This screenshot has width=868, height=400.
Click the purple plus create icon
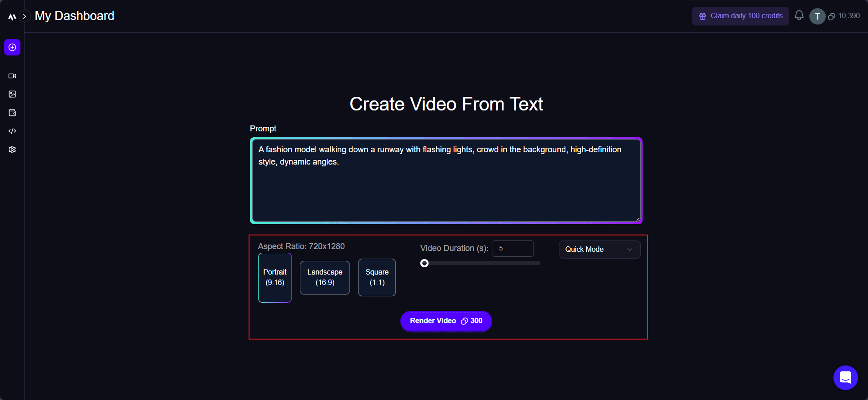coord(12,47)
